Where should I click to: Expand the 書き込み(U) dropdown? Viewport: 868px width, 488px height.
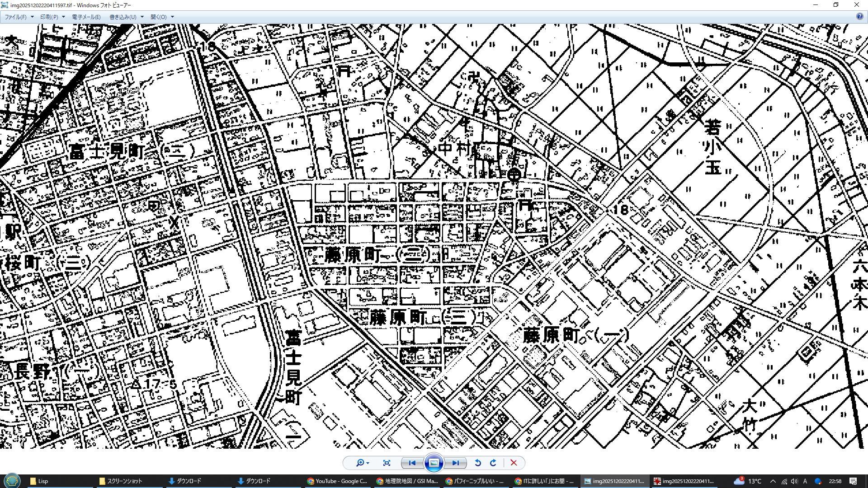[142, 17]
